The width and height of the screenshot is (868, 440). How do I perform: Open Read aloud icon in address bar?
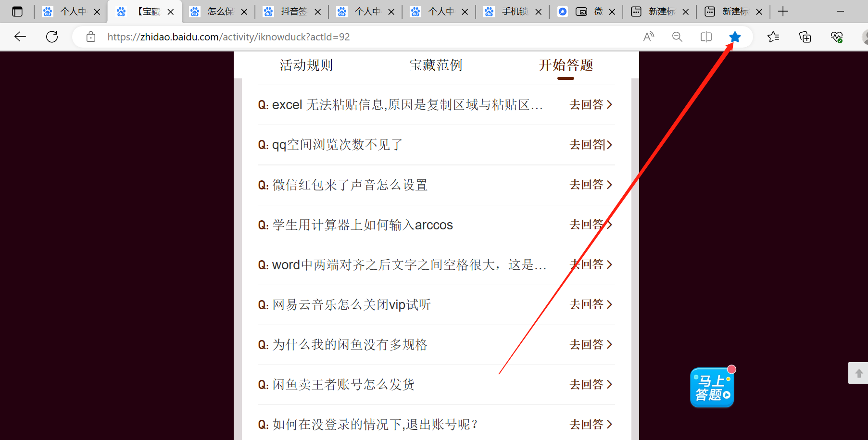(x=649, y=37)
